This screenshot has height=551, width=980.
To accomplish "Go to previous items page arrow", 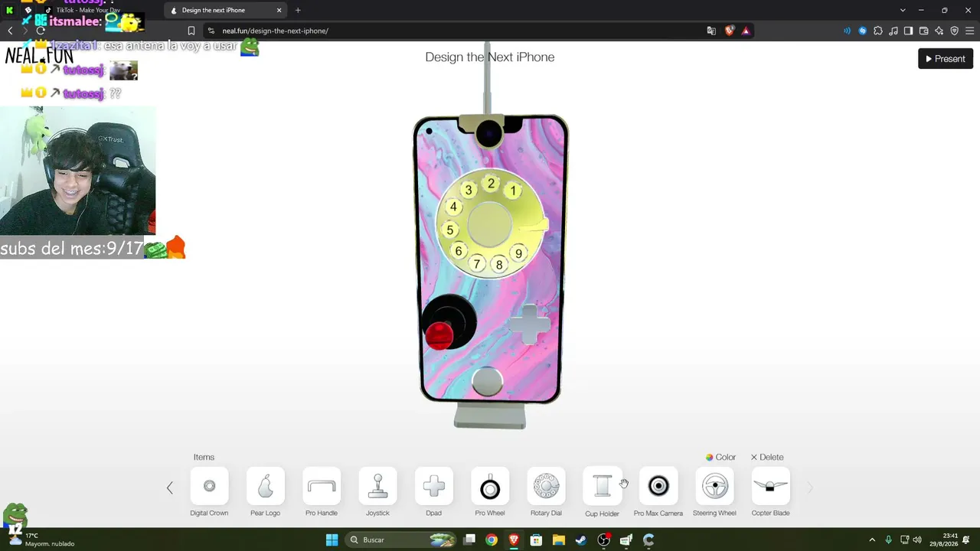I will [x=170, y=487].
